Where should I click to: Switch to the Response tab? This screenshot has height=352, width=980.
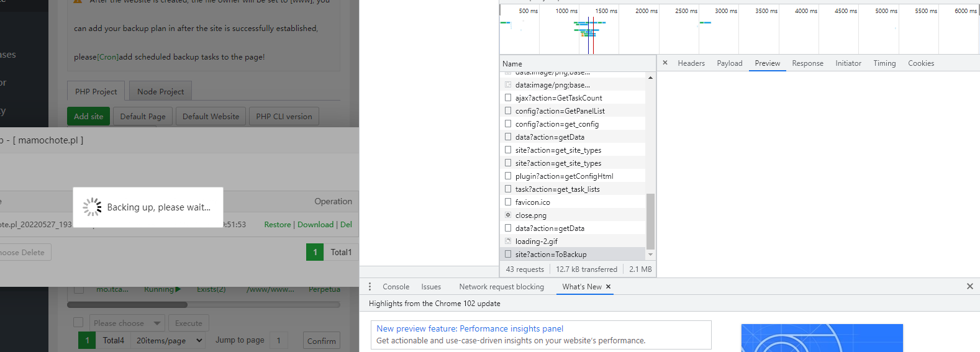(x=807, y=63)
